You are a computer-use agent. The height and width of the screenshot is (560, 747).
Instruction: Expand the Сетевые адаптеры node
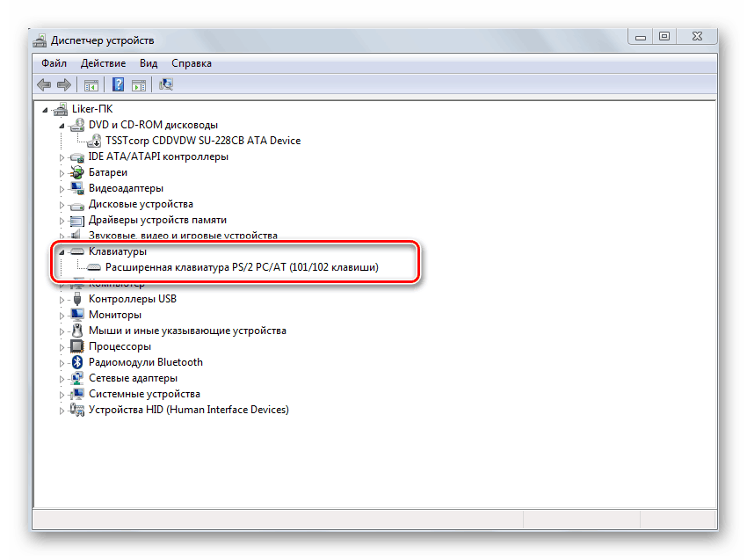click(62, 378)
